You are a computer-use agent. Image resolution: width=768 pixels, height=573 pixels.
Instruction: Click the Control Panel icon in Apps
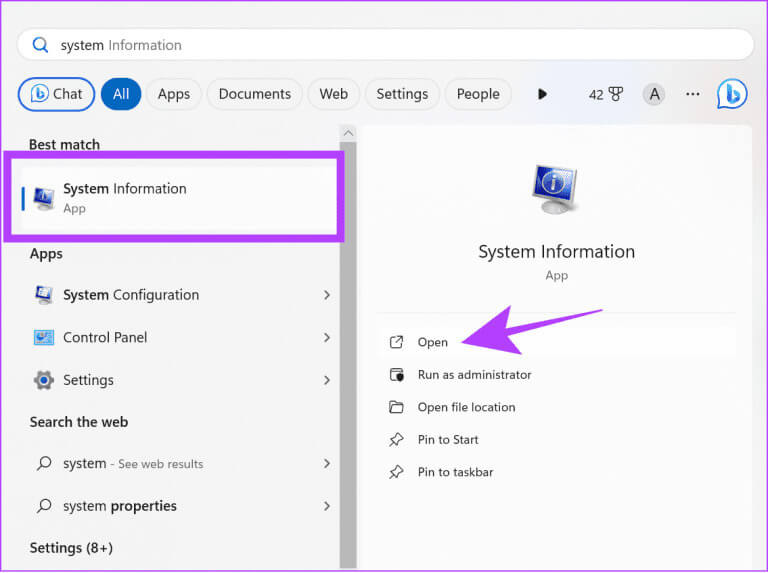44,338
